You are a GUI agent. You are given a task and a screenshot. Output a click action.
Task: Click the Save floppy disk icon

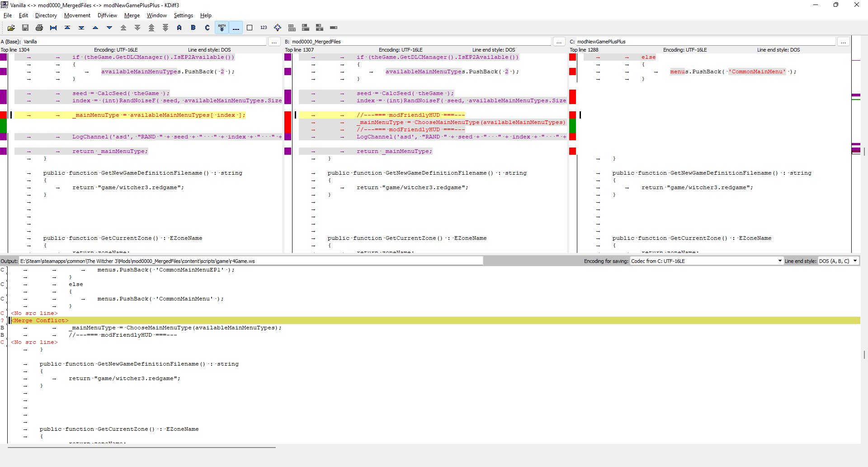point(25,28)
